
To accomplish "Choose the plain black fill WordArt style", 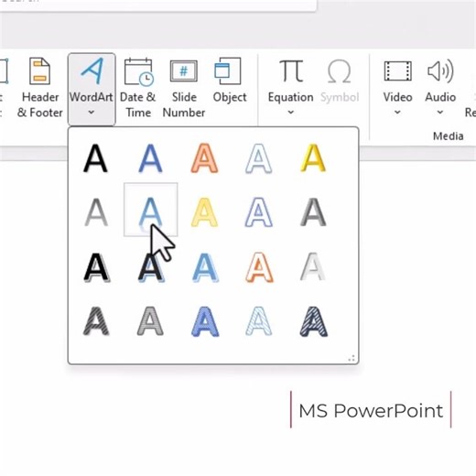I will (95, 158).
